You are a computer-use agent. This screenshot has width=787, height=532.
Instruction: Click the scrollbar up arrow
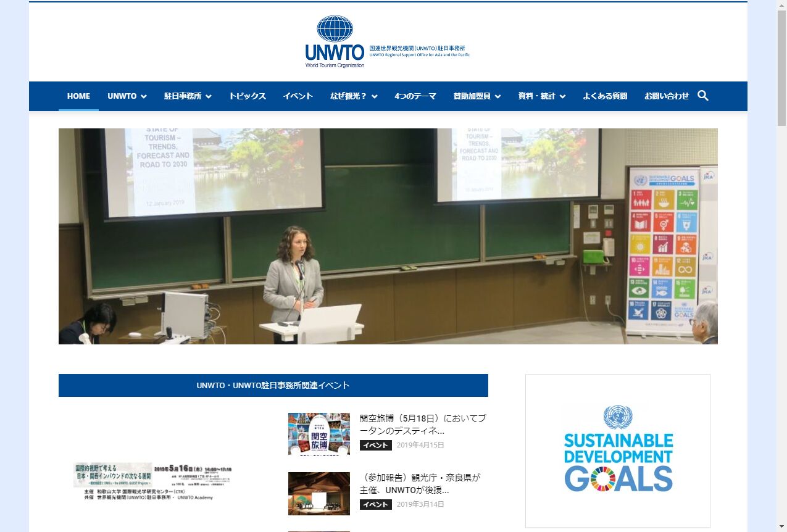pos(782,5)
